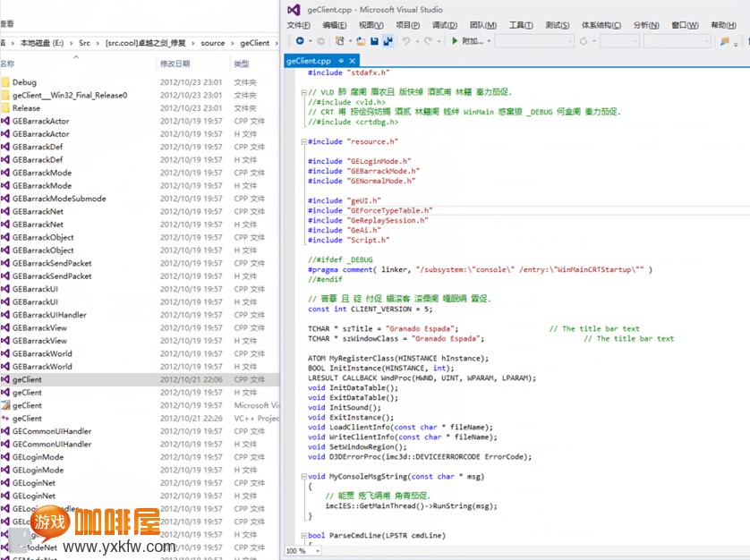Open the 调试(D) menu

[x=444, y=25]
